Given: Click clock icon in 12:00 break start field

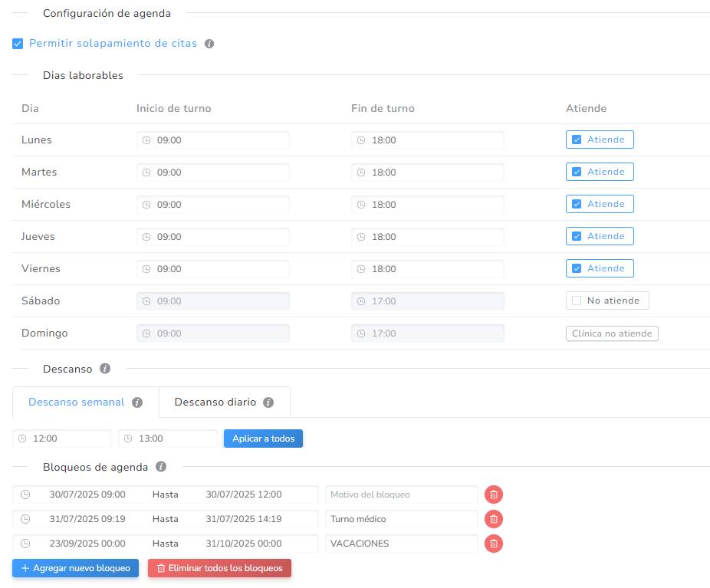Looking at the screenshot, I should [x=22, y=439].
